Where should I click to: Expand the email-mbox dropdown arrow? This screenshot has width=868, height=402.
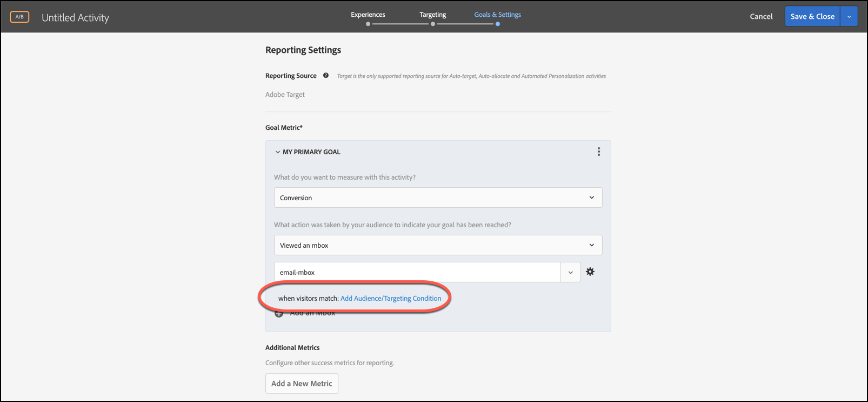click(x=570, y=273)
